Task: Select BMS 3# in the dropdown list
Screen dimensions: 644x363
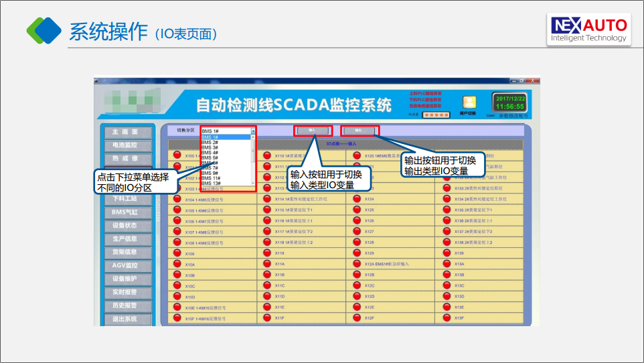Action: [x=226, y=147]
